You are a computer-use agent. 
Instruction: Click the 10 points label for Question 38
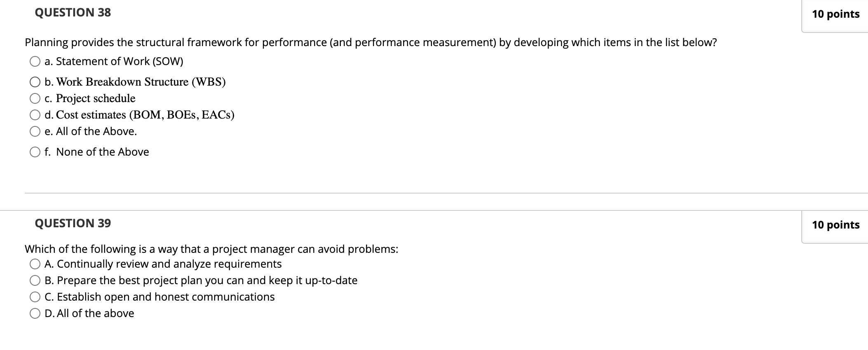pos(836,14)
